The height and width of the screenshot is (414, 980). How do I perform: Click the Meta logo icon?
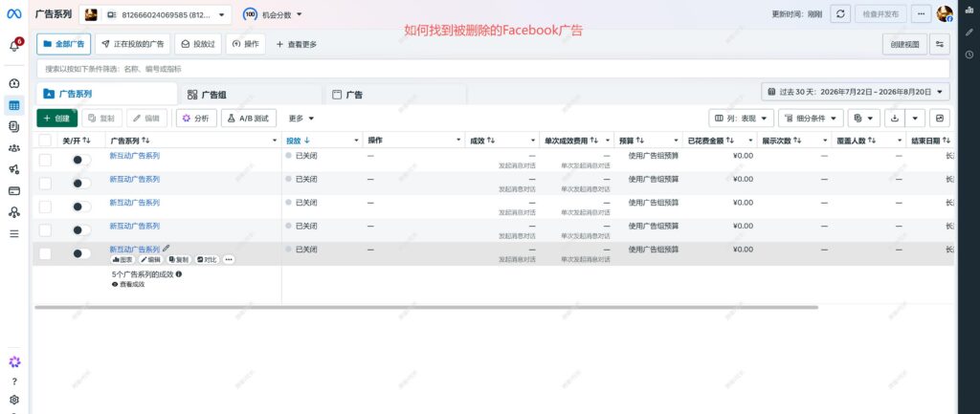pos(14,13)
